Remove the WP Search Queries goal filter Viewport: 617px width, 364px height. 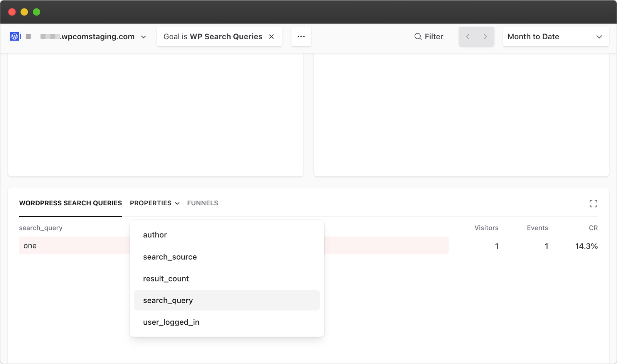[x=271, y=36]
